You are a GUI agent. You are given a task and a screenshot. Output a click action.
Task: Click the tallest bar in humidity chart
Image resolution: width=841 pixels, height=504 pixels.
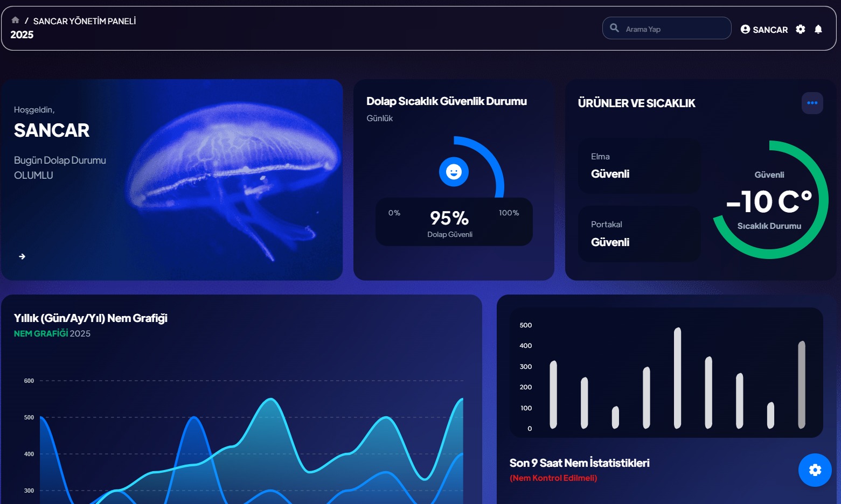pos(677,377)
